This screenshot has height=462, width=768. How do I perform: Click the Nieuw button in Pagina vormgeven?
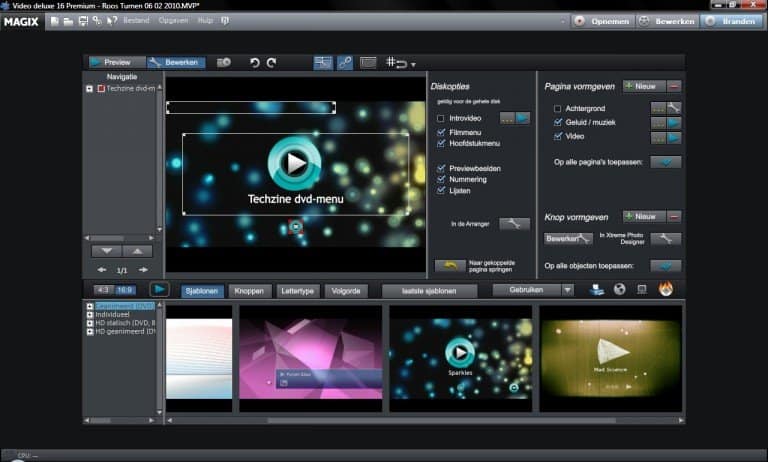click(x=644, y=86)
